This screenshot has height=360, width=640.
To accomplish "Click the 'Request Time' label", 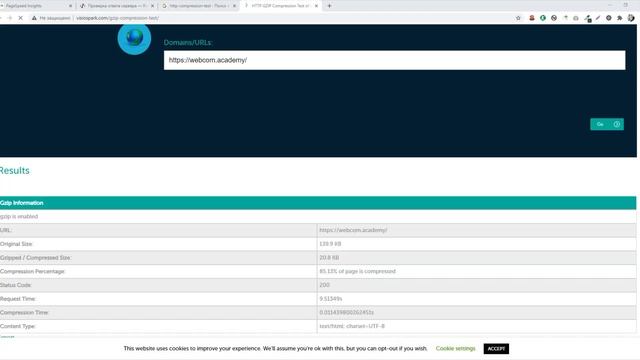I will pyautogui.click(x=18, y=299).
